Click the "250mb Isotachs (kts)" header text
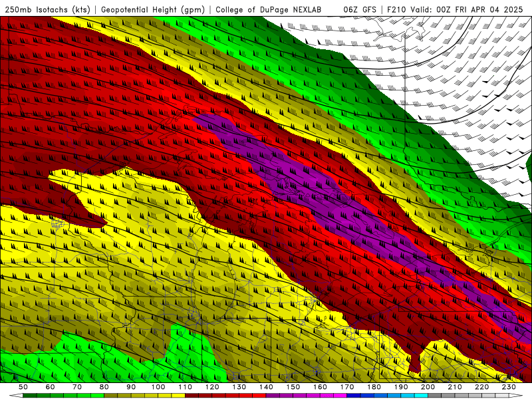Screen dimensions: 532x399 (47, 9)
